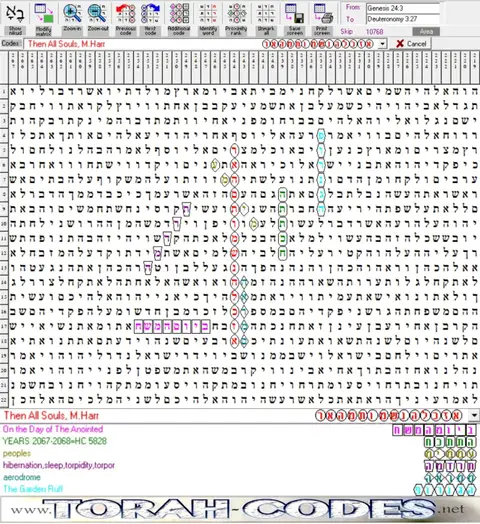Select the Identify word tool
The image size is (480, 524).
click(x=208, y=13)
